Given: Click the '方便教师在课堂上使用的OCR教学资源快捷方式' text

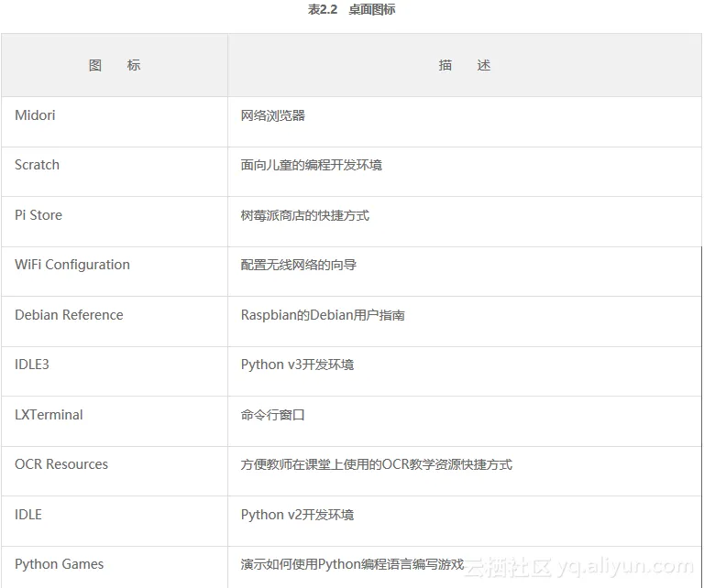Looking at the screenshot, I should coord(376,464).
